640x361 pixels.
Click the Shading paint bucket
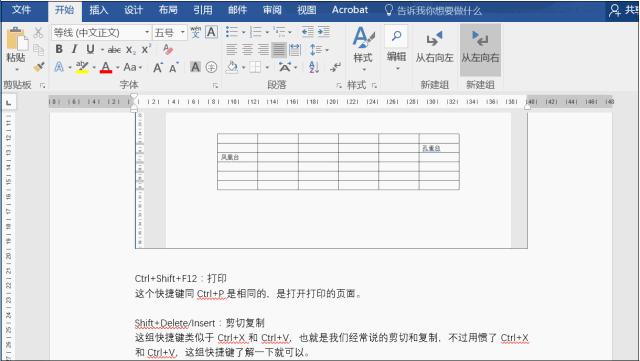pyautogui.click(x=232, y=67)
